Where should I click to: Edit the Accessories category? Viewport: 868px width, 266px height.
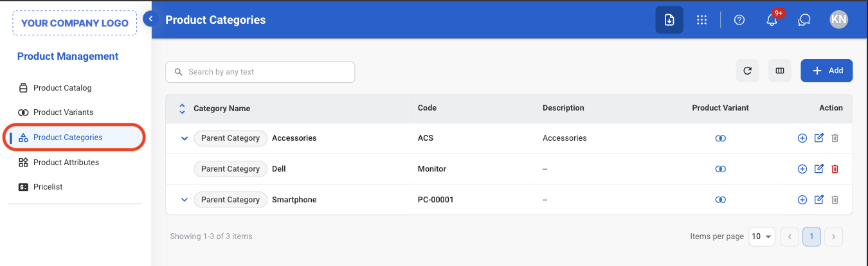coord(819,138)
